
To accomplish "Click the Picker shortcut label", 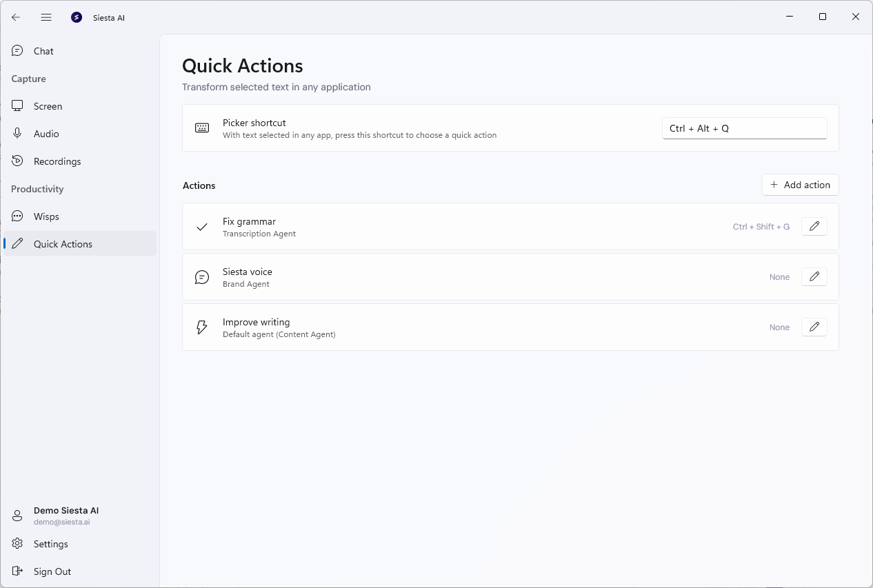I will coord(254,123).
